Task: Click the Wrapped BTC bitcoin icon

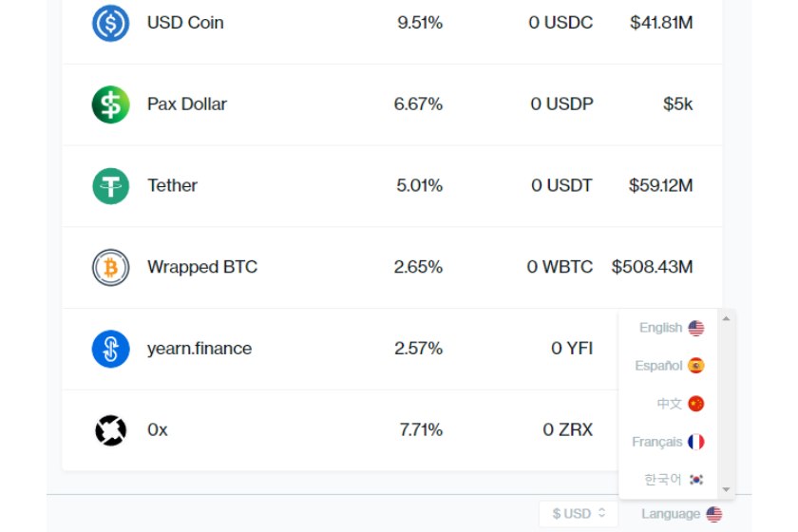Action: click(110, 267)
